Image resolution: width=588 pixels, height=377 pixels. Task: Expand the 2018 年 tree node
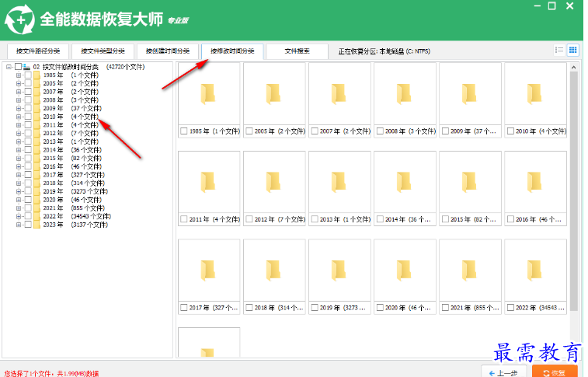[19, 183]
